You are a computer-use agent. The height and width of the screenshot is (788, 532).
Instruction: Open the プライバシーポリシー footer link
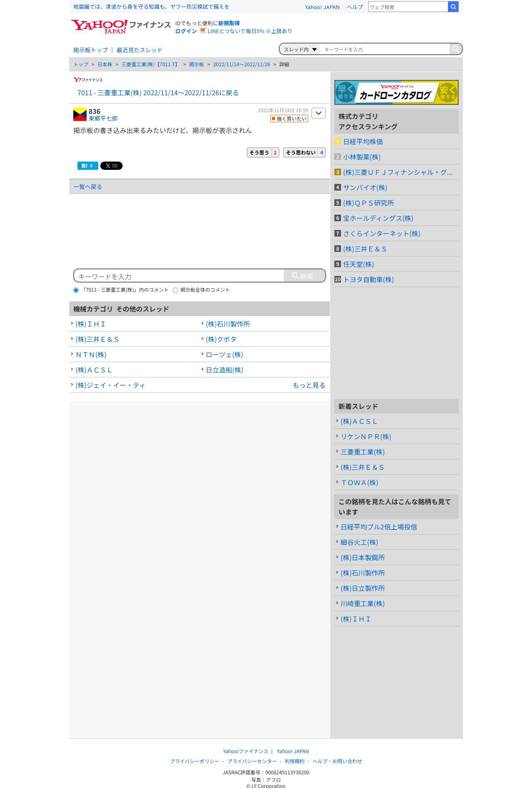(195, 761)
